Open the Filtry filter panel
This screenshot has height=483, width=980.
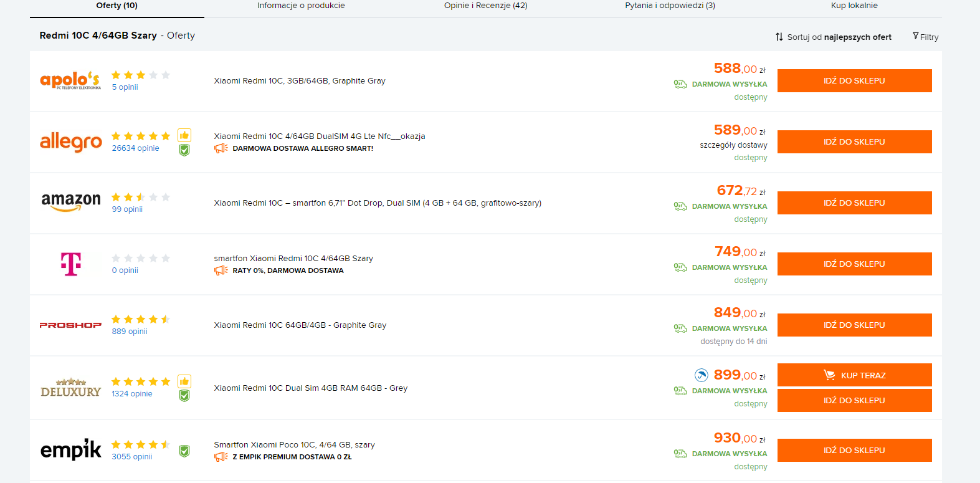click(926, 37)
